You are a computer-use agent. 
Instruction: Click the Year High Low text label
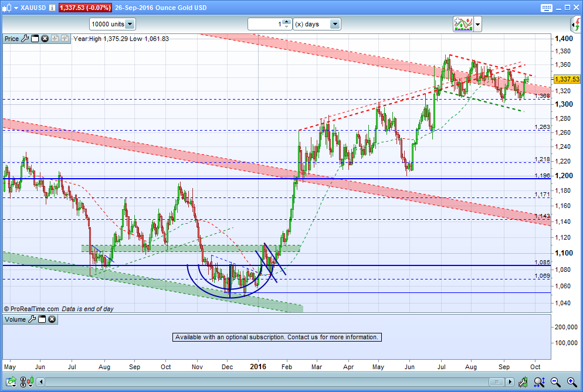(121, 39)
